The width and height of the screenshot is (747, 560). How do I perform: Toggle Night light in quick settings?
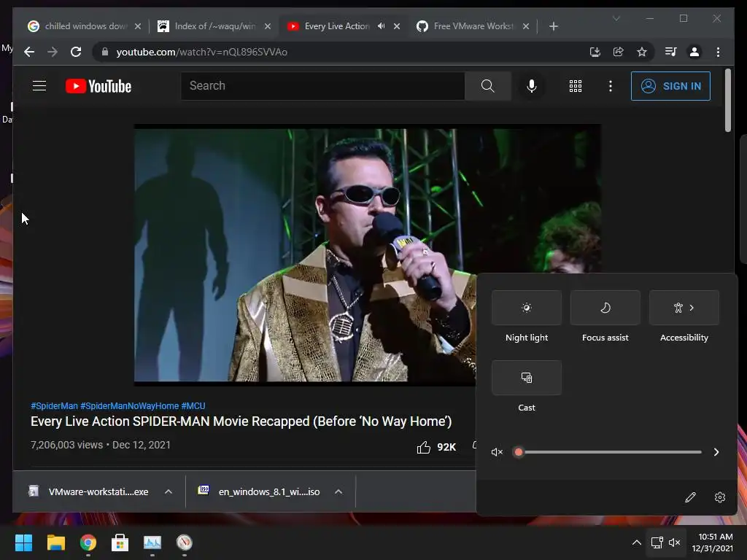click(x=527, y=308)
